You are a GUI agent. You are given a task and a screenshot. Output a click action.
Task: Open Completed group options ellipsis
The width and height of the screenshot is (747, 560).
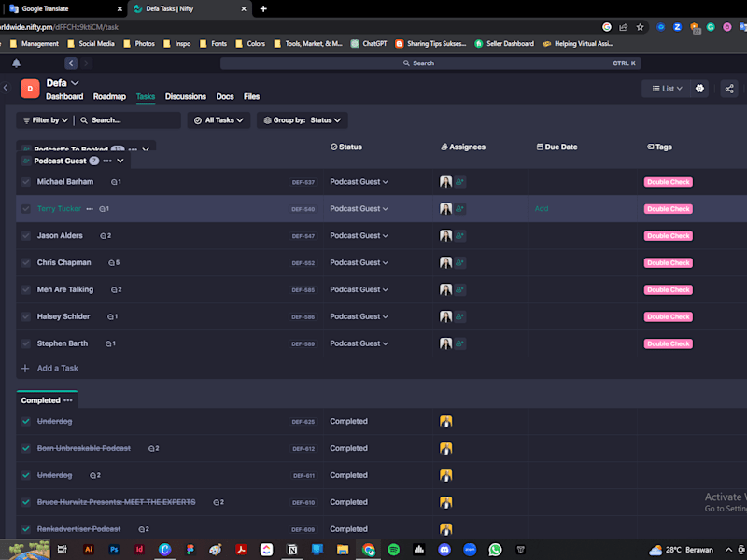68,400
